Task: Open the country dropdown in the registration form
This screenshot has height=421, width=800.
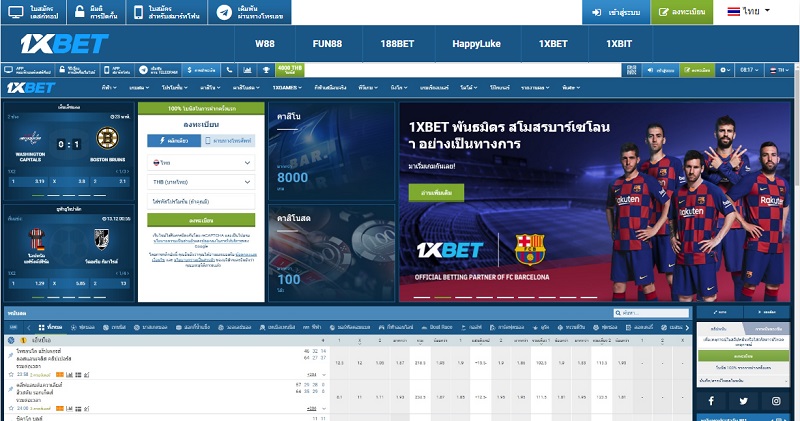Action: [x=201, y=162]
